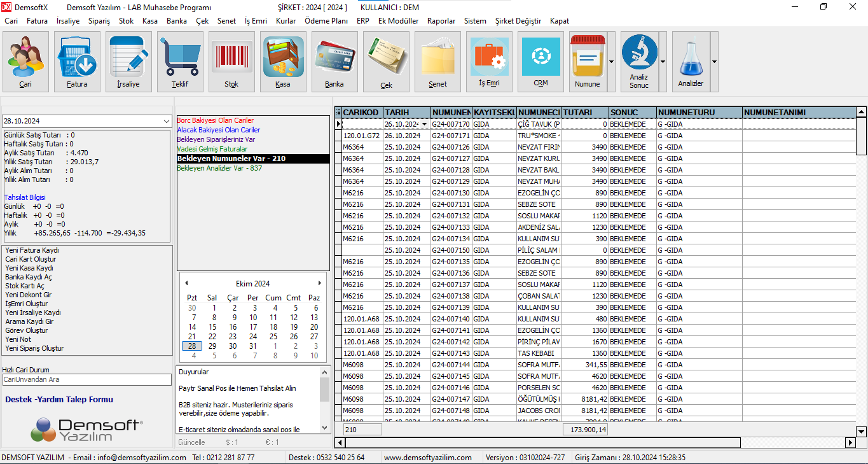Sort grid by TARIH column header
The height and width of the screenshot is (464, 868).
tap(407, 113)
